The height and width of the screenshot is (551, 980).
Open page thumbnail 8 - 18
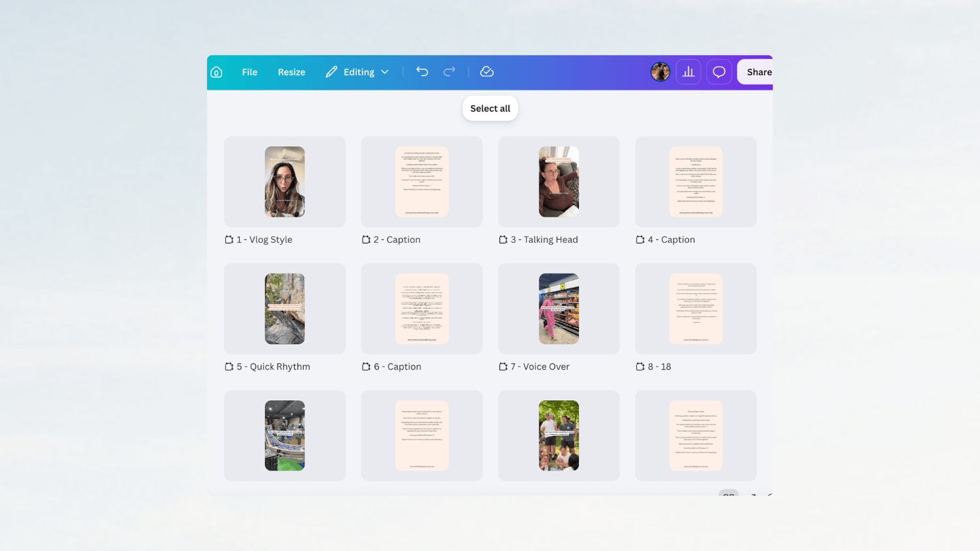tap(696, 309)
